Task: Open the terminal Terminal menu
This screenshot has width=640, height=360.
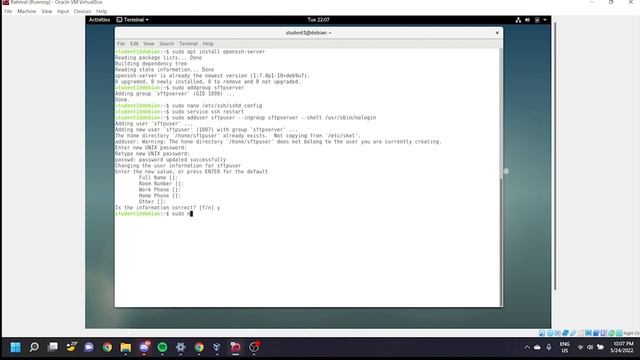Action: [x=188, y=44]
